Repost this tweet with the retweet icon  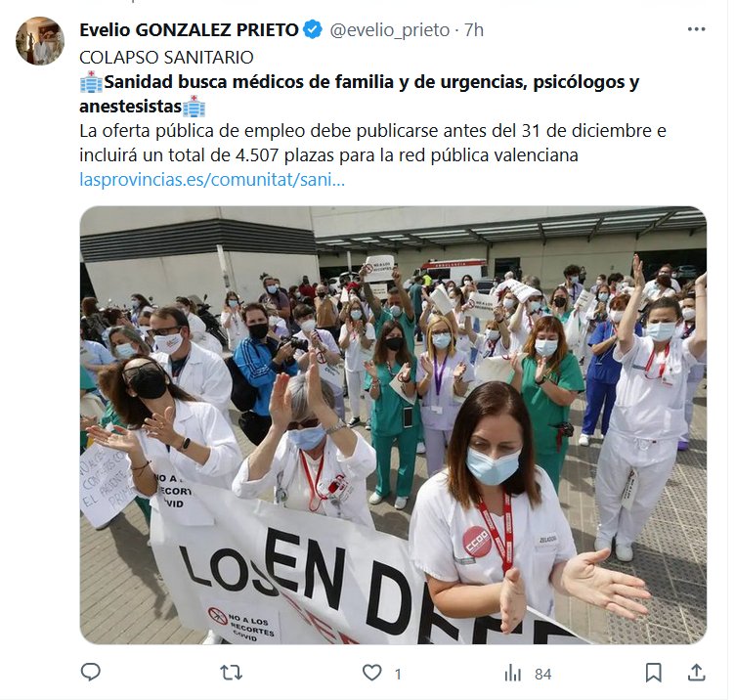[x=231, y=673]
